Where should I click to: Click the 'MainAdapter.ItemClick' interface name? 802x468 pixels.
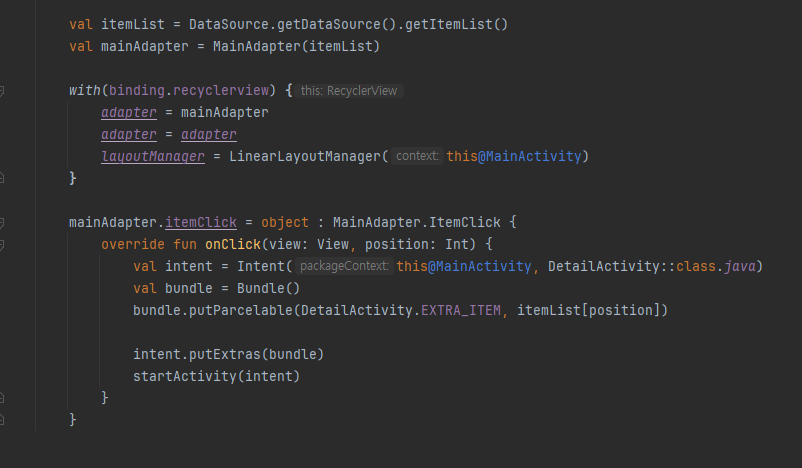(x=417, y=222)
